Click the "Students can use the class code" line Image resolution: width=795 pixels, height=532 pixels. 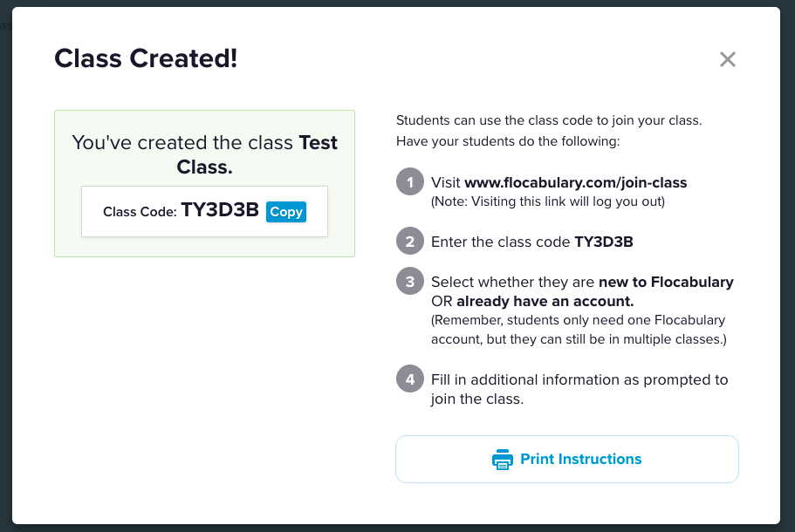click(548, 119)
